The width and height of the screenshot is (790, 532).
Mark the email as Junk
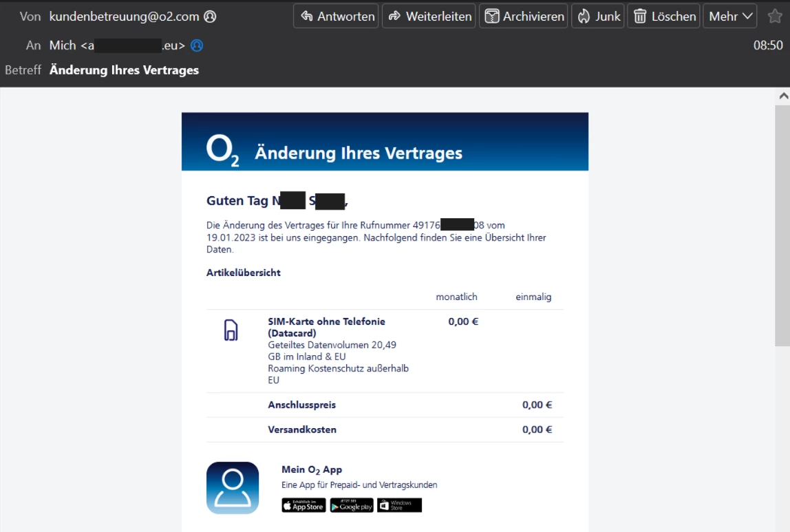click(x=598, y=16)
